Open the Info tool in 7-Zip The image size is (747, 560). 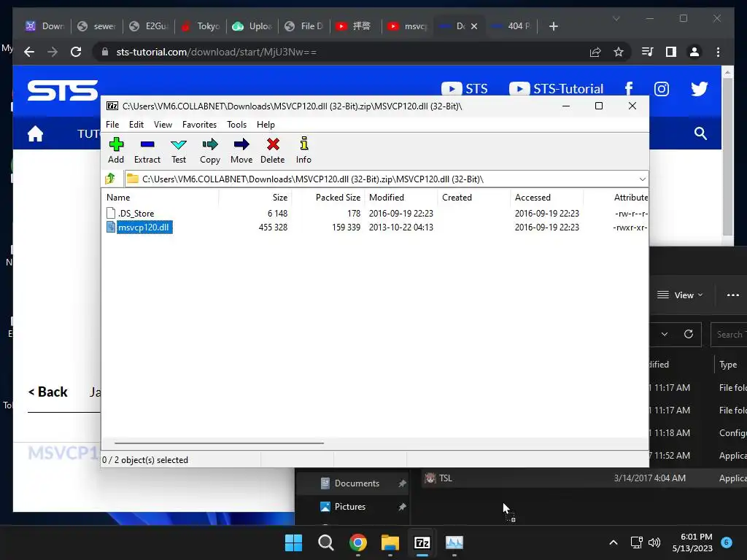303,150
